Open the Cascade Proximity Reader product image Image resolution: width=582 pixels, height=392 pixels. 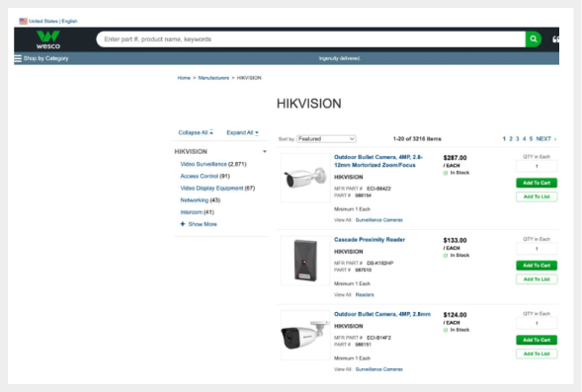click(x=305, y=261)
